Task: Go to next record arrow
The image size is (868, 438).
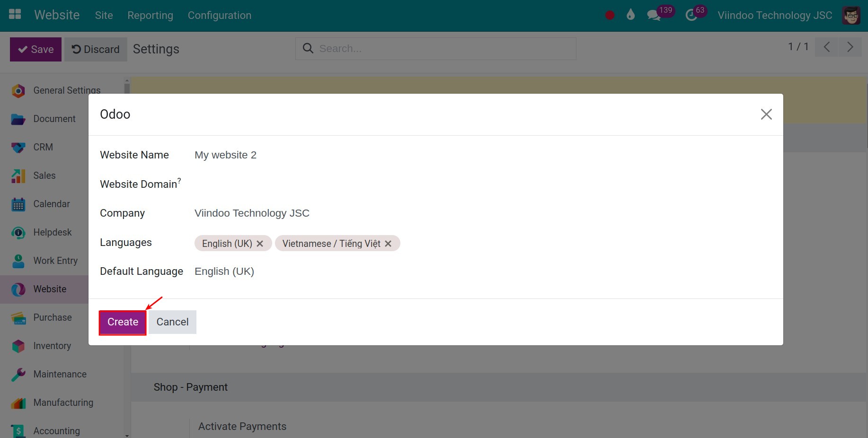Action: 850,47
